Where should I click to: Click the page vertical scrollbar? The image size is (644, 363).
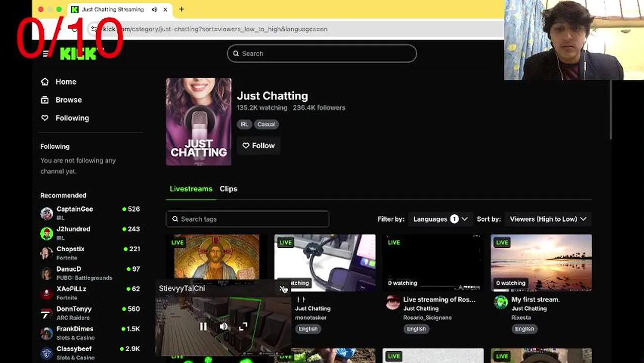[610, 110]
